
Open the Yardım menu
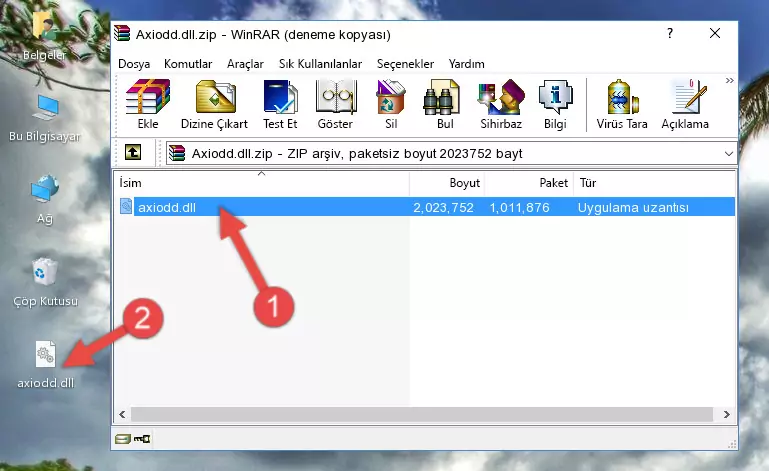tap(466, 64)
